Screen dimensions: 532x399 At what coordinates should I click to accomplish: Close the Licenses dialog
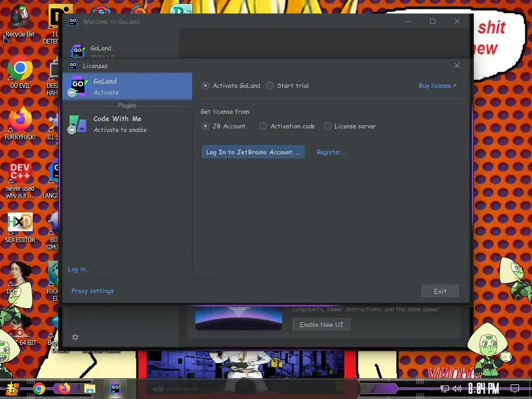click(x=457, y=65)
